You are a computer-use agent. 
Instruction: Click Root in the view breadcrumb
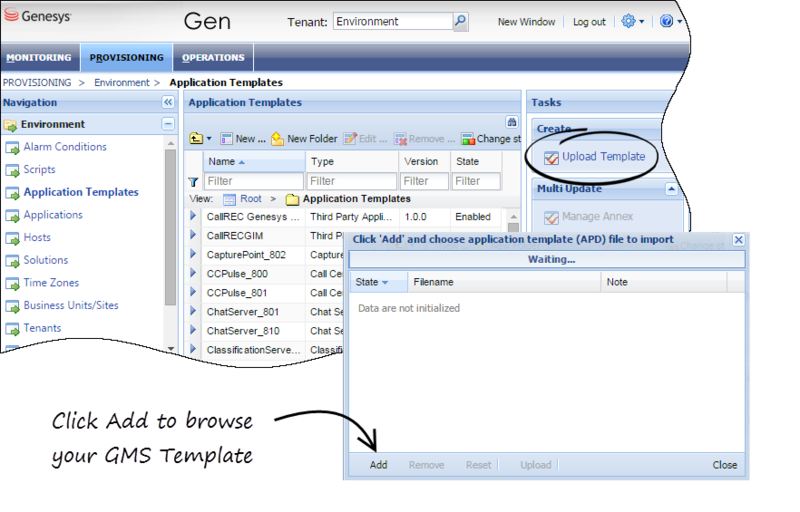point(251,199)
